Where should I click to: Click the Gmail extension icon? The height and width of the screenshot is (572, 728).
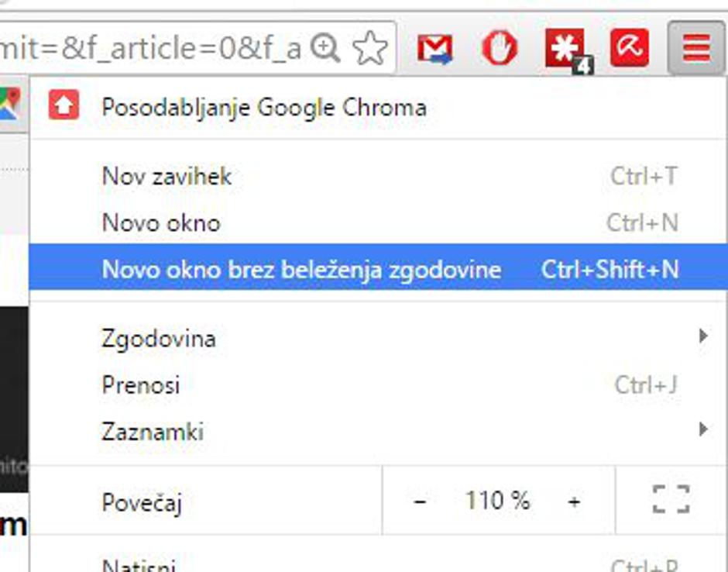click(x=436, y=48)
